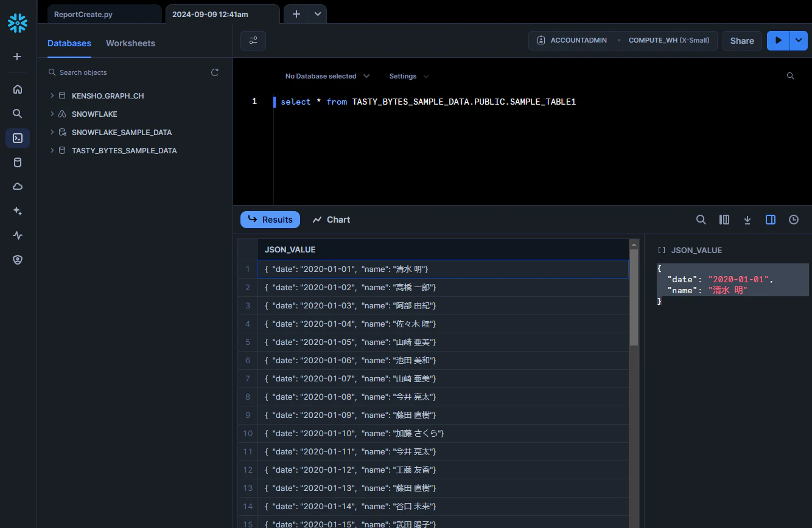Select result row with date 2020-01-10

(443, 433)
